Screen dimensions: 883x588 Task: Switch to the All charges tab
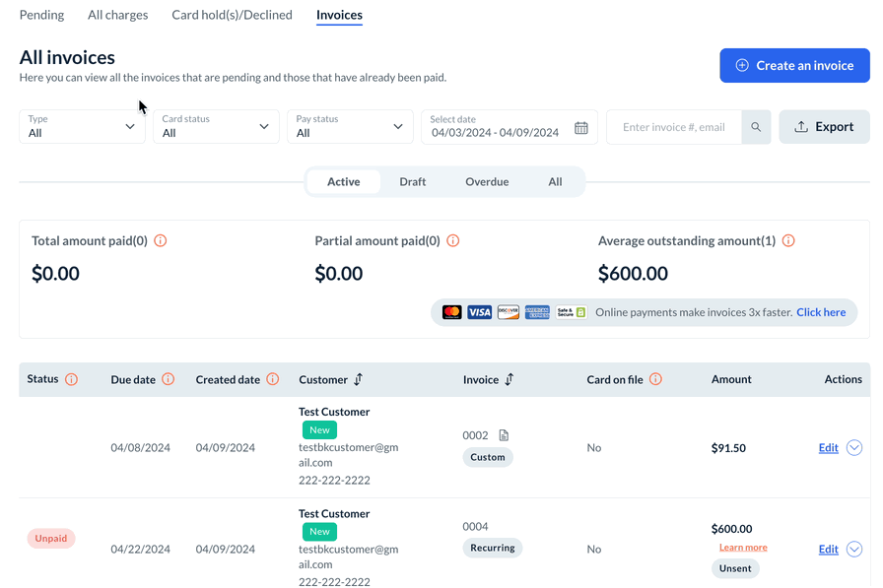(x=117, y=15)
